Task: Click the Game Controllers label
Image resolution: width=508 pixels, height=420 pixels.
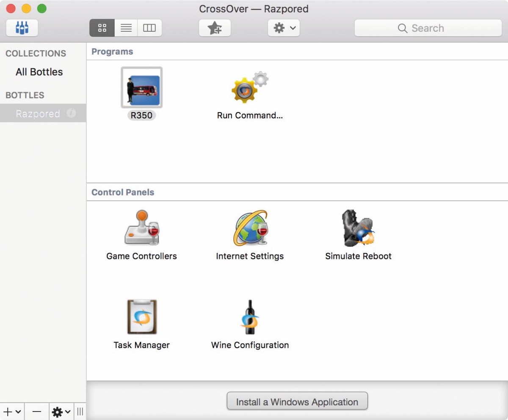Action: (x=141, y=256)
